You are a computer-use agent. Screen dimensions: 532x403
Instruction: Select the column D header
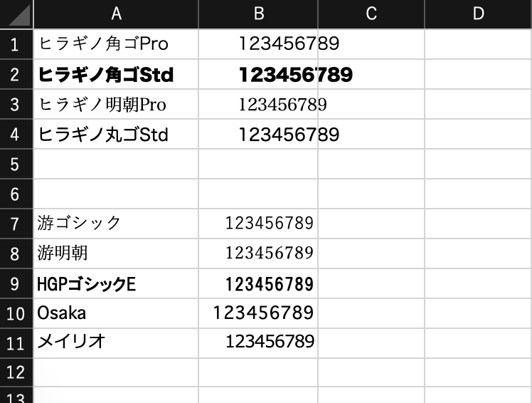coord(477,14)
